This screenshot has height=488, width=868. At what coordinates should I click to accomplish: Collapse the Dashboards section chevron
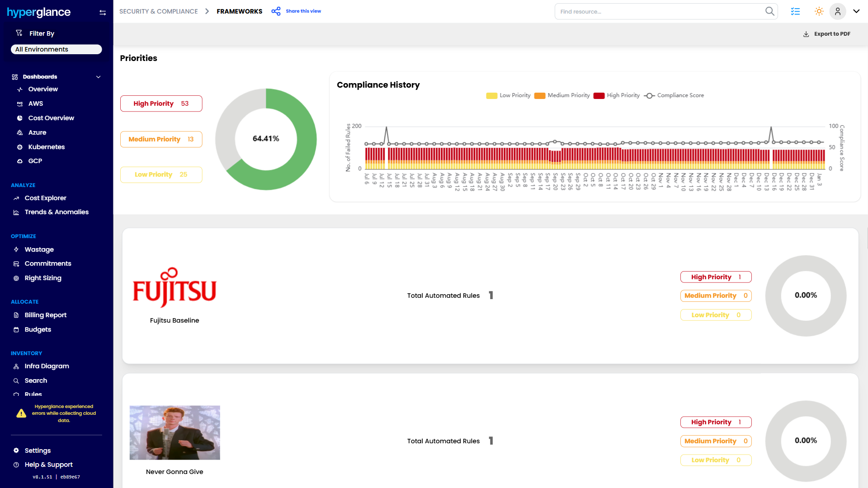[x=98, y=77]
